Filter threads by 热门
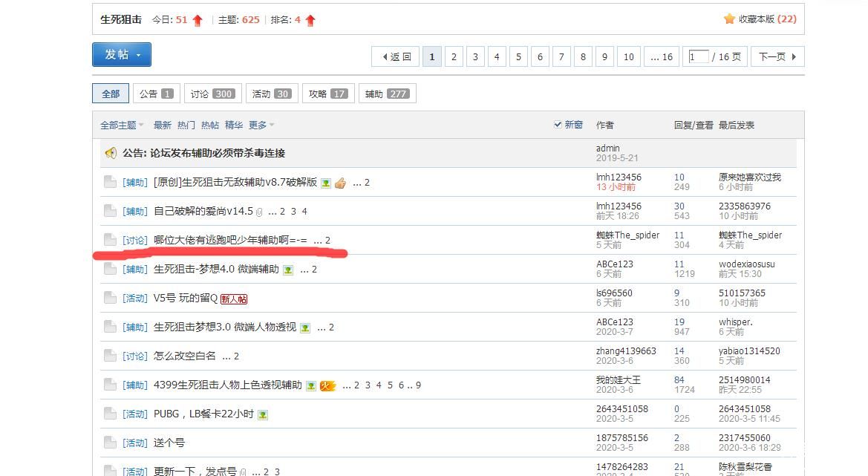The image size is (868, 476). point(186,125)
